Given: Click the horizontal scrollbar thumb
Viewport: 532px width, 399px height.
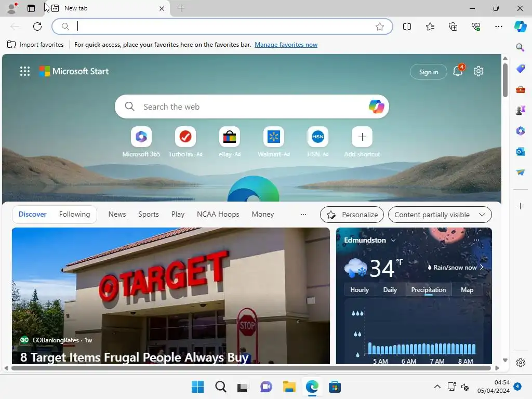Looking at the screenshot, I should tap(251, 368).
